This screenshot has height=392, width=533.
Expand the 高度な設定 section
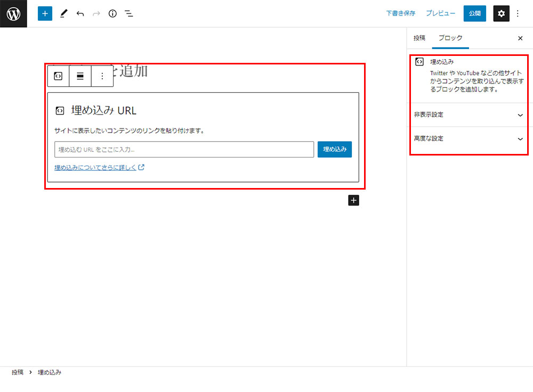469,138
